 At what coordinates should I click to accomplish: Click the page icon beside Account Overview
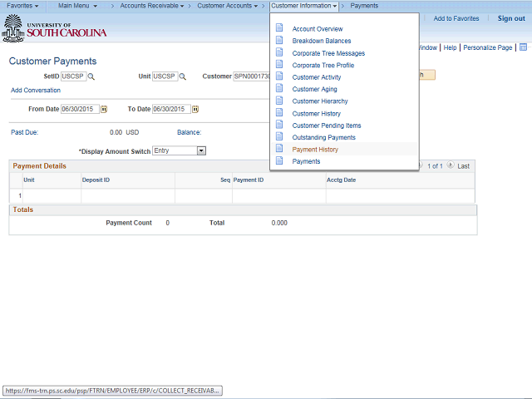pyautogui.click(x=279, y=28)
